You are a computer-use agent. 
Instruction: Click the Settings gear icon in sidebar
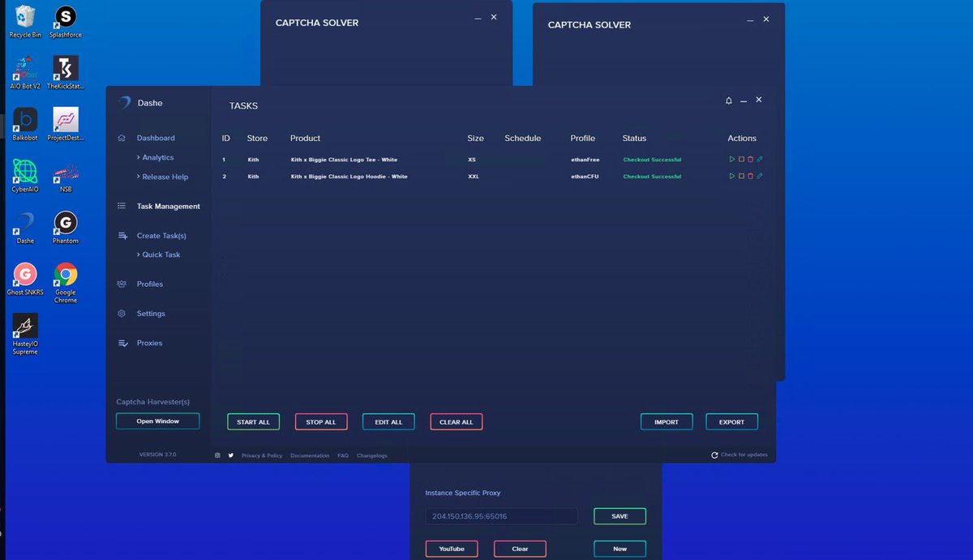122,314
